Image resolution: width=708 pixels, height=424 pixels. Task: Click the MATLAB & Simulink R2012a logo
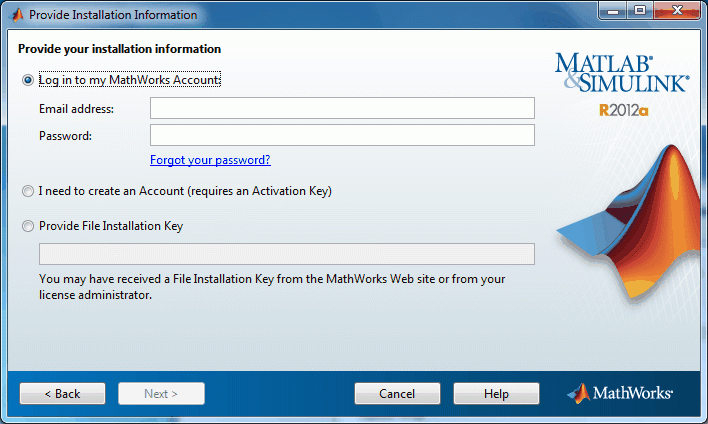pyautogui.click(x=622, y=84)
